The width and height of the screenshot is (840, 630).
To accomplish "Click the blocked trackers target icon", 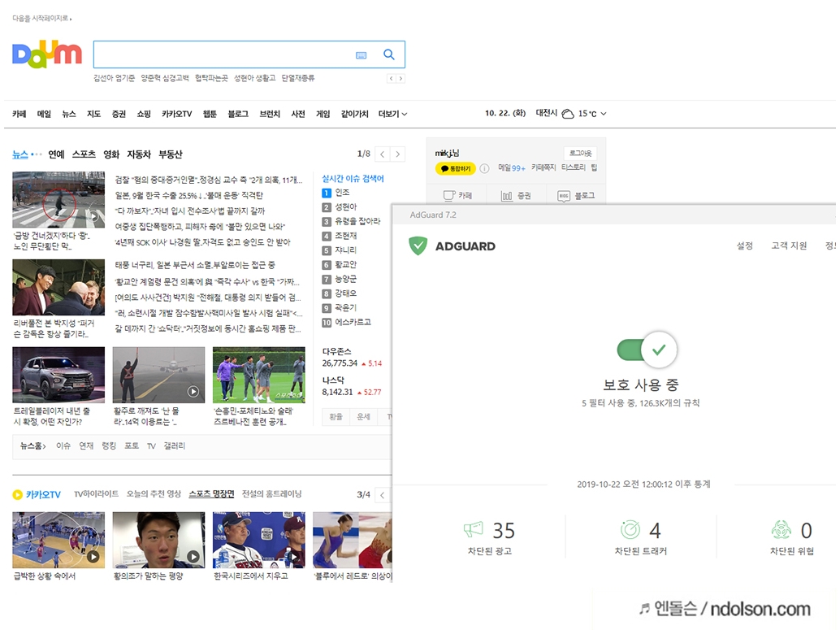I will pos(630,530).
